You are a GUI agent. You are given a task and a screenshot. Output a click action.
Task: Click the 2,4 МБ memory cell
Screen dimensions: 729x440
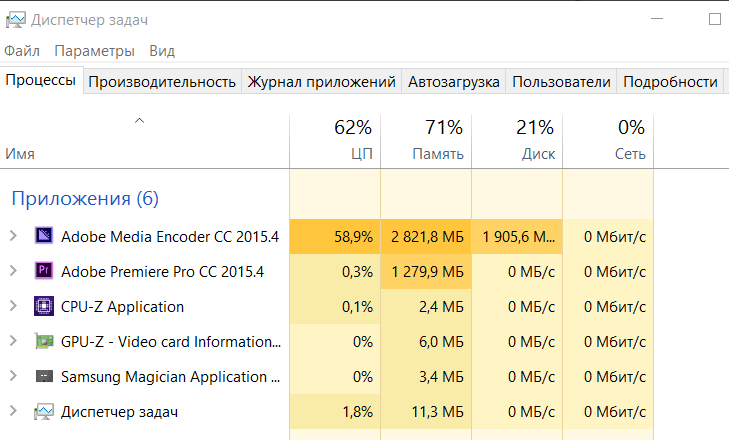point(426,307)
